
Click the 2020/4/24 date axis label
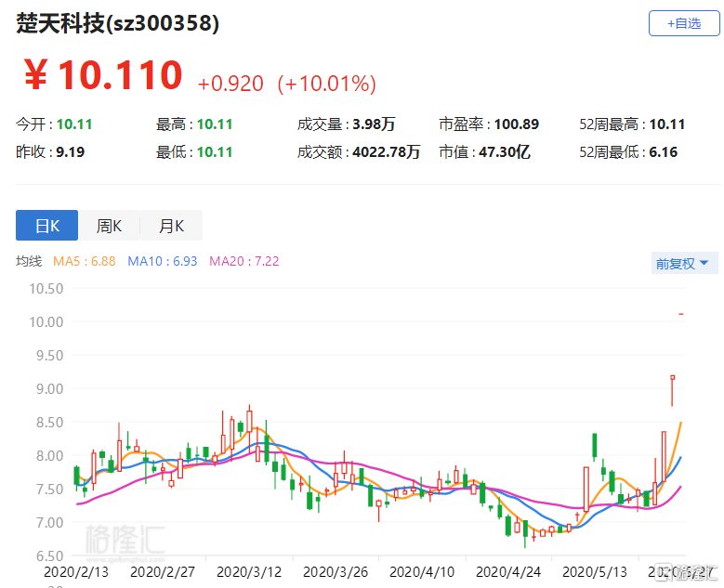coord(508,572)
